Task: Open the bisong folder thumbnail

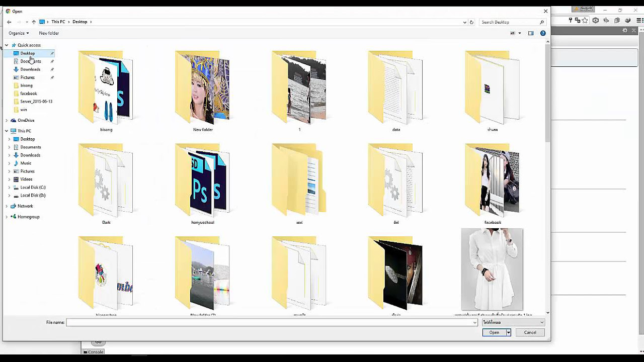Action: pos(106,86)
